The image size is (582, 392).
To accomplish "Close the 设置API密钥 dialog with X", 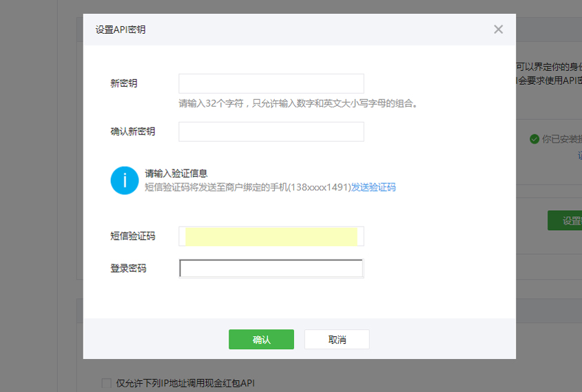I will pyautogui.click(x=499, y=29).
